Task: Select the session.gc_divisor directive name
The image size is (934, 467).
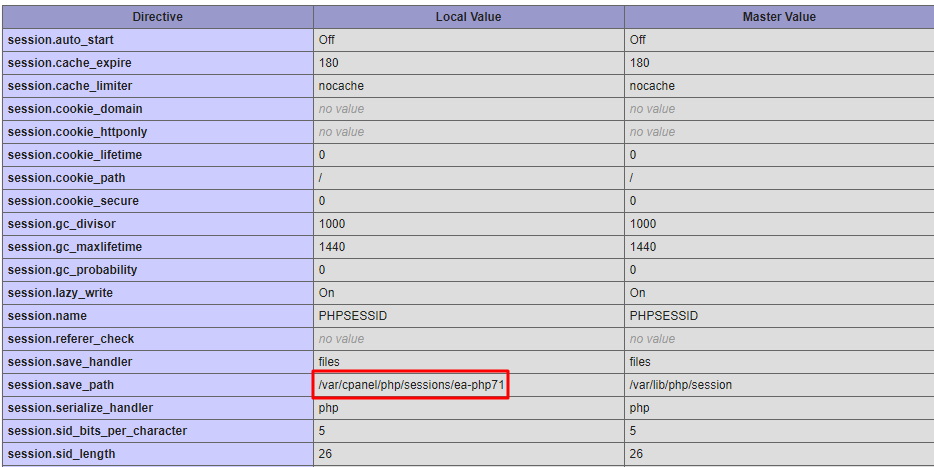Action: click(x=62, y=224)
